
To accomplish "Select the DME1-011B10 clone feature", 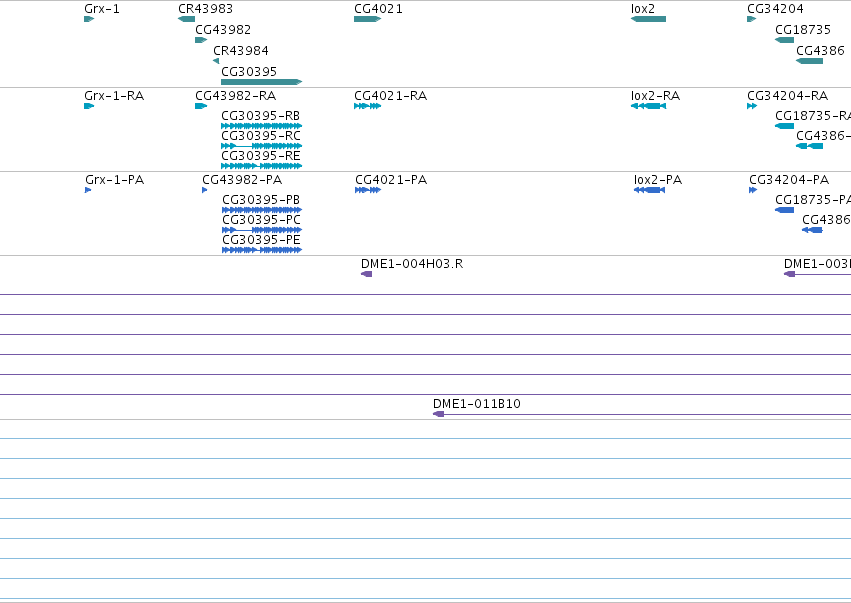I will [x=642, y=414].
